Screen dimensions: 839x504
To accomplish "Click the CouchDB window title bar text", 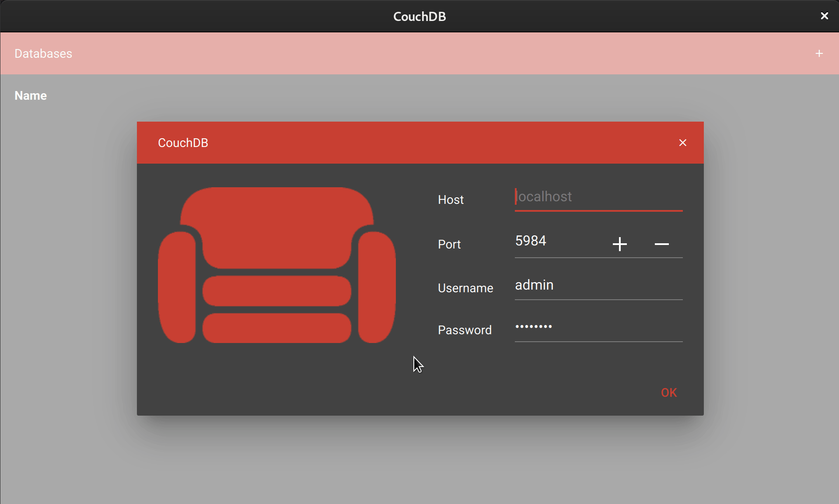I will (419, 17).
